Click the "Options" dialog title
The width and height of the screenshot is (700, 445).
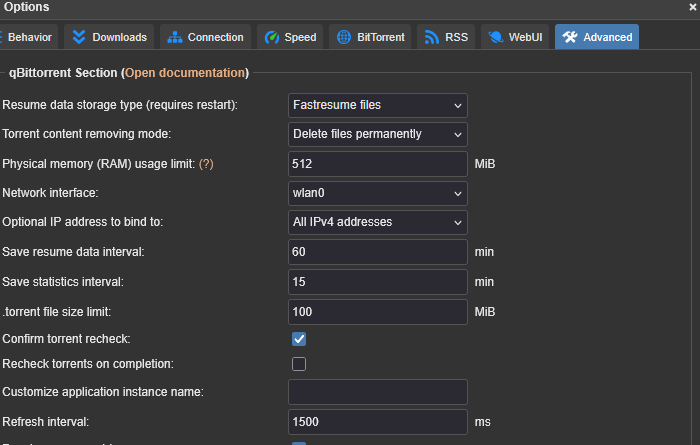[26, 7]
